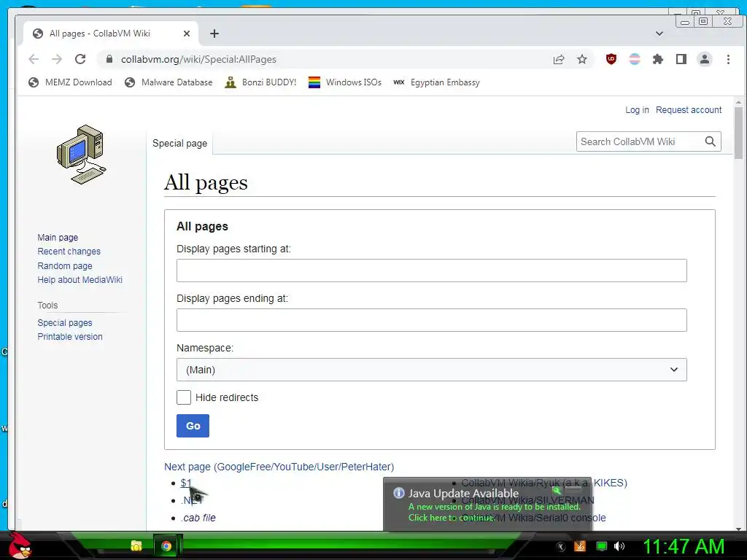
Task: Open Help about MediaWiki
Action: tap(80, 279)
